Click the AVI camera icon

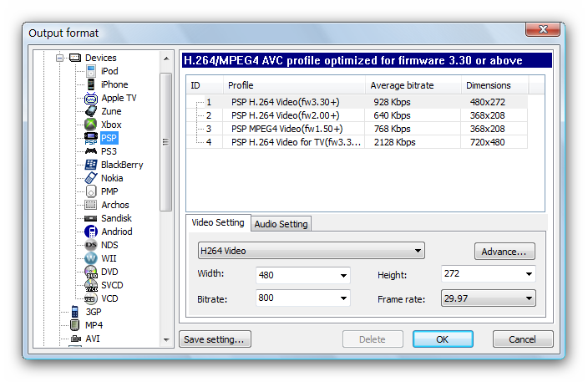76,339
